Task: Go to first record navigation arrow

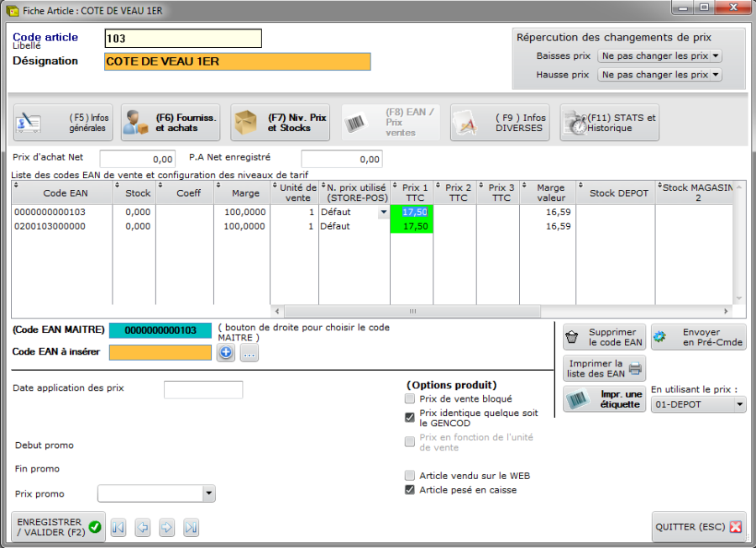Action: (118, 528)
